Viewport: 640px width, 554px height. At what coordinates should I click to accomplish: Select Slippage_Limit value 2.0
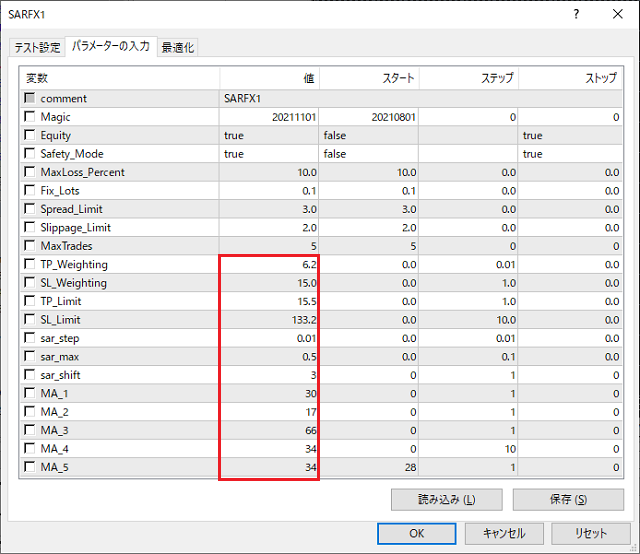pos(269,227)
